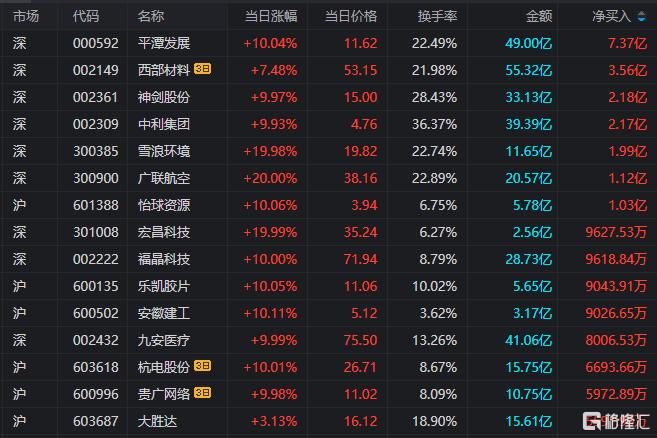This screenshot has height=438, width=657.
Task: Sort by the 当日涨幅 column header
Action: 270,16
